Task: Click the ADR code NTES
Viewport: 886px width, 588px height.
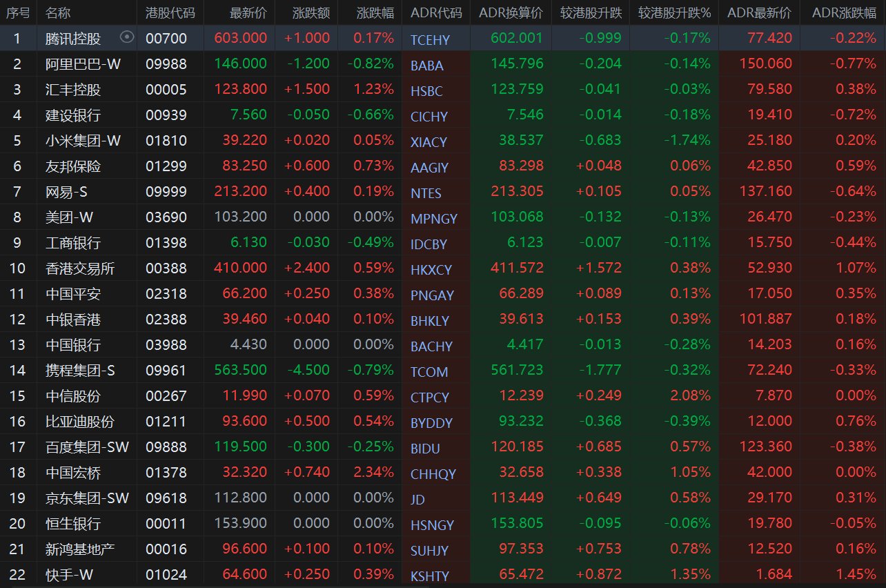Action: click(x=426, y=193)
